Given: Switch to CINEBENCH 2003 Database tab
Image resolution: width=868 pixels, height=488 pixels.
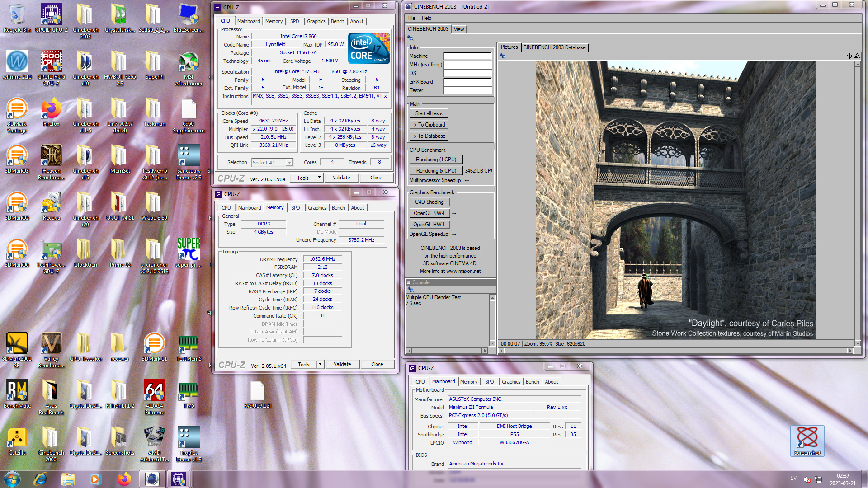Looking at the screenshot, I should coord(554,47).
